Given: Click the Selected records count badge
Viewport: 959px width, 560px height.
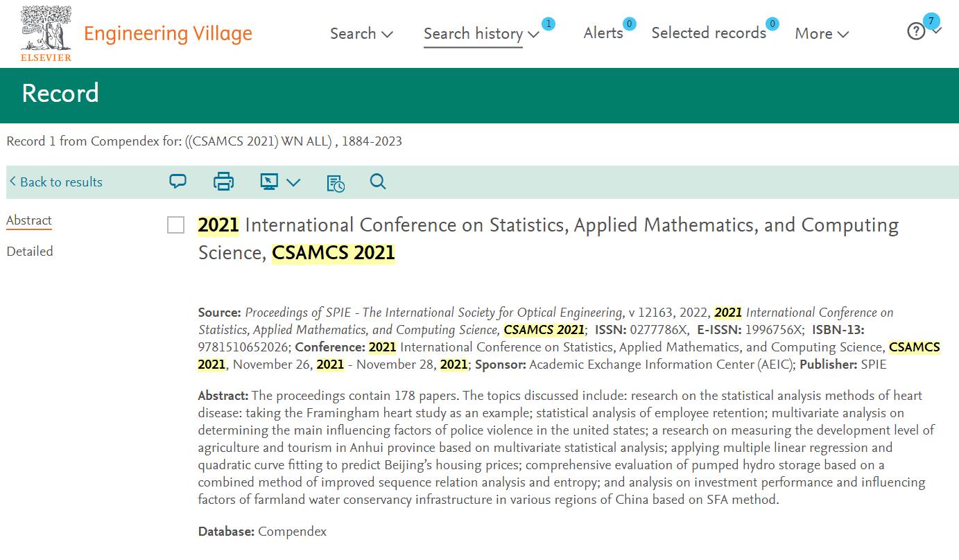Looking at the screenshot, I should 772,24.
